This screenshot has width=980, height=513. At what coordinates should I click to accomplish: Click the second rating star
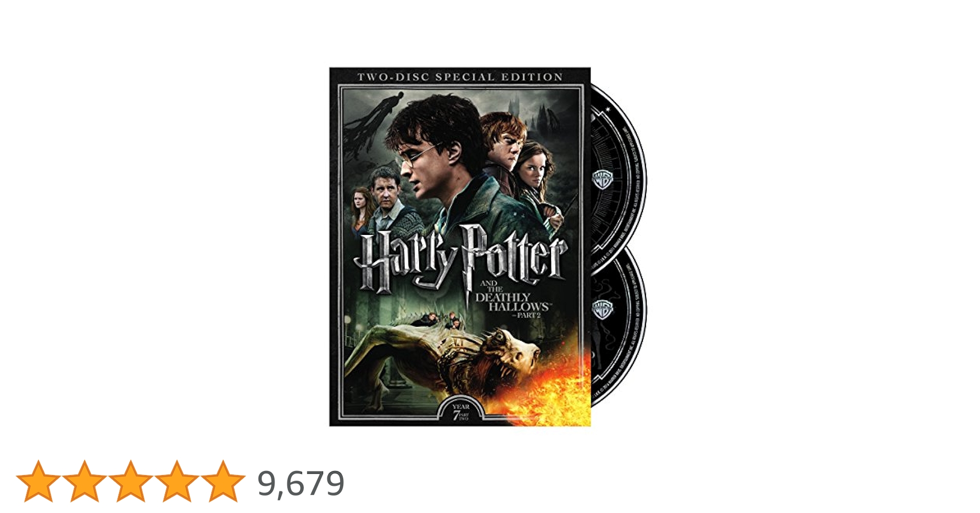point(85,481)
